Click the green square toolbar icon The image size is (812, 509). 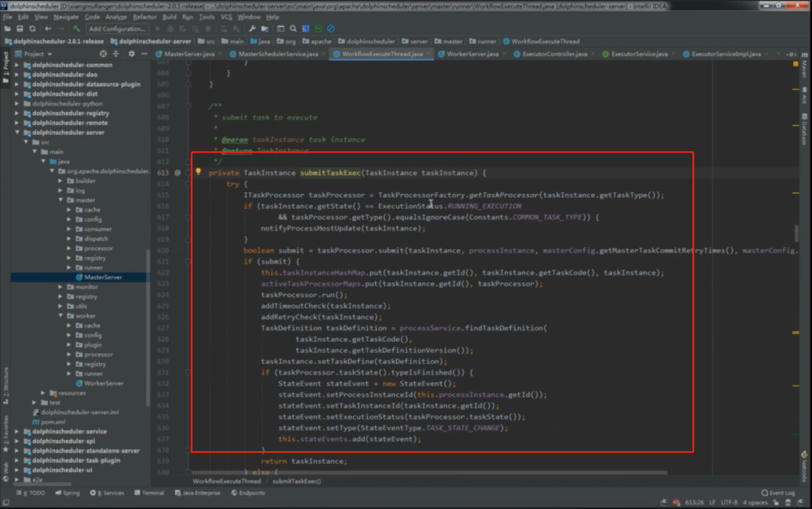[x=319, y=29]
